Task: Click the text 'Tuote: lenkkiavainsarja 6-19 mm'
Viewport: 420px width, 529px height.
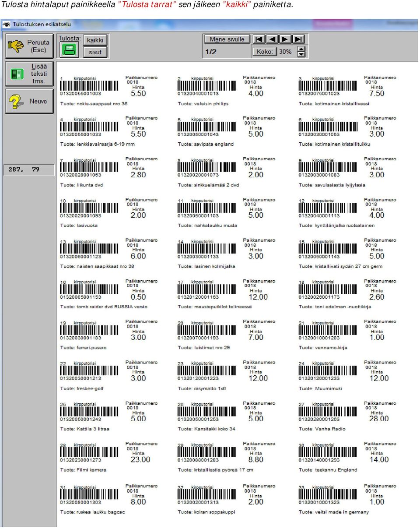Action: [x=98, y=144]
